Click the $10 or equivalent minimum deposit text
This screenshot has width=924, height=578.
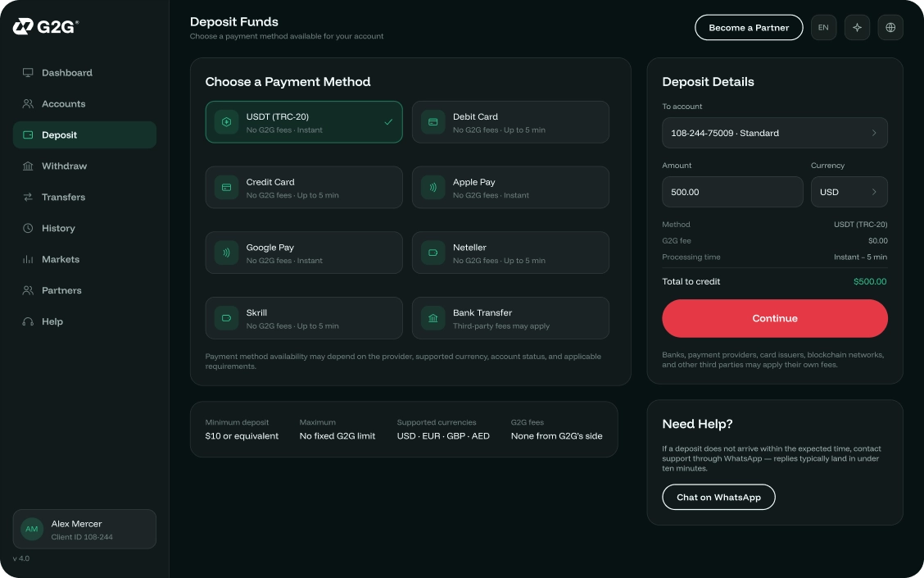point(242,436)
